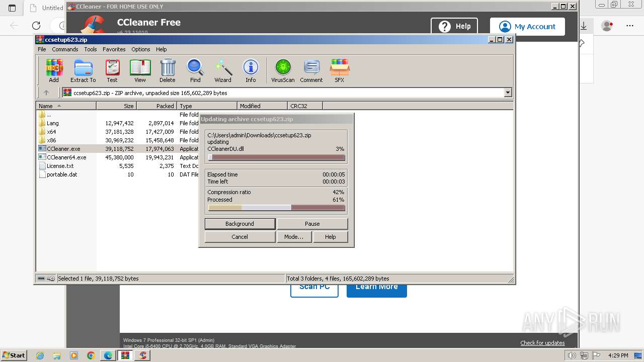Open the Mode... options button
Screen dimensions: 644x362
[x=294, y=237]
